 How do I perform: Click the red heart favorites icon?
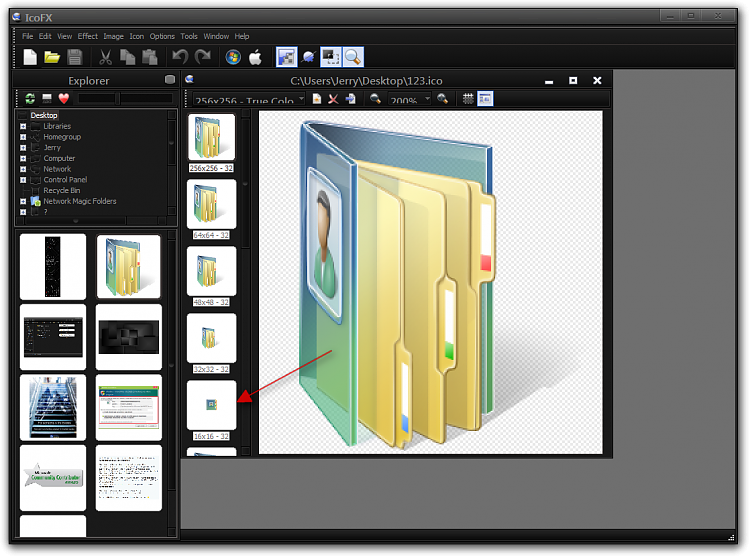click(64, 98)
